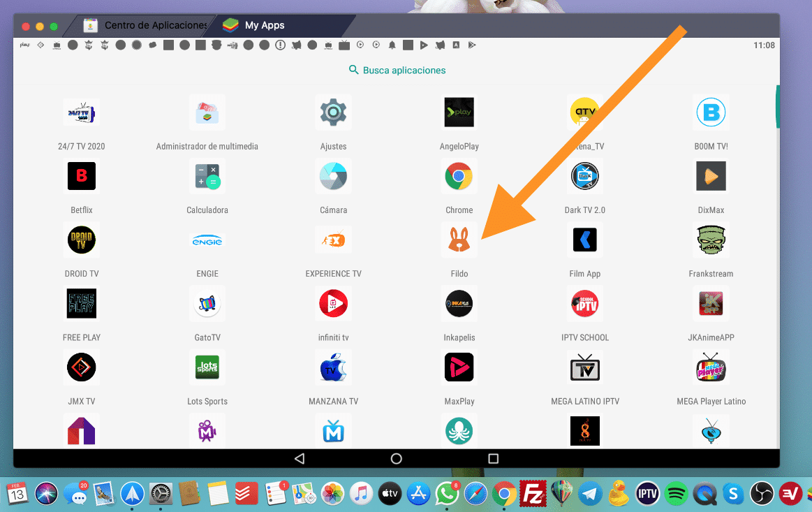Launch the Chrome app
Viewport: 812px width, 512px height.
[459, 176]
